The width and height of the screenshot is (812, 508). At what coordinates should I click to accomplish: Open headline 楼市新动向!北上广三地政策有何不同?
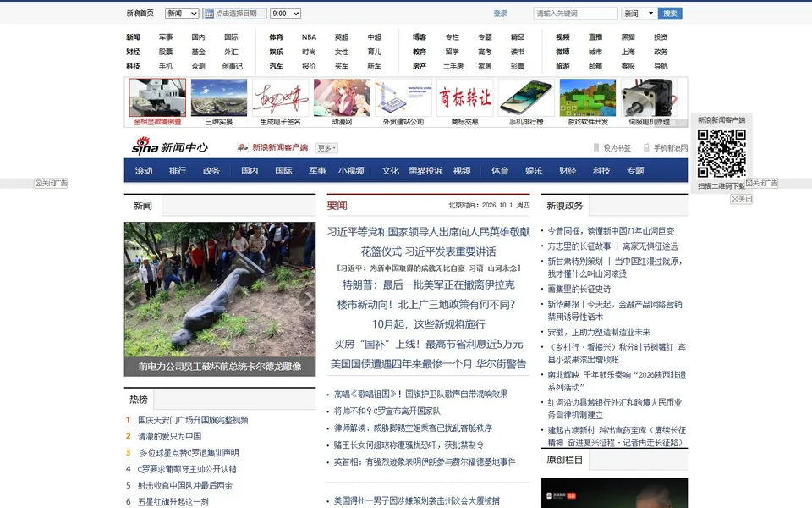coord(426,305)
